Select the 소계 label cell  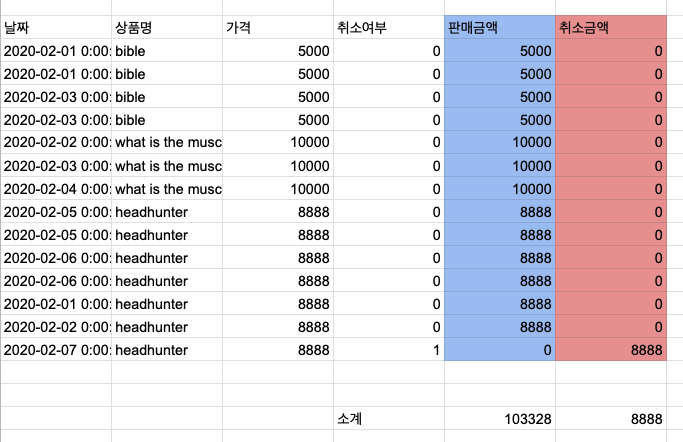click(389, 418)
